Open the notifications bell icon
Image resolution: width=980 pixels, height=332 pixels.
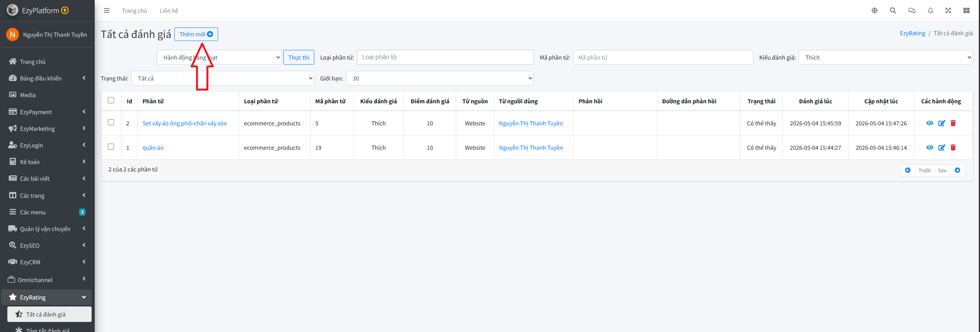pos(931,10)
